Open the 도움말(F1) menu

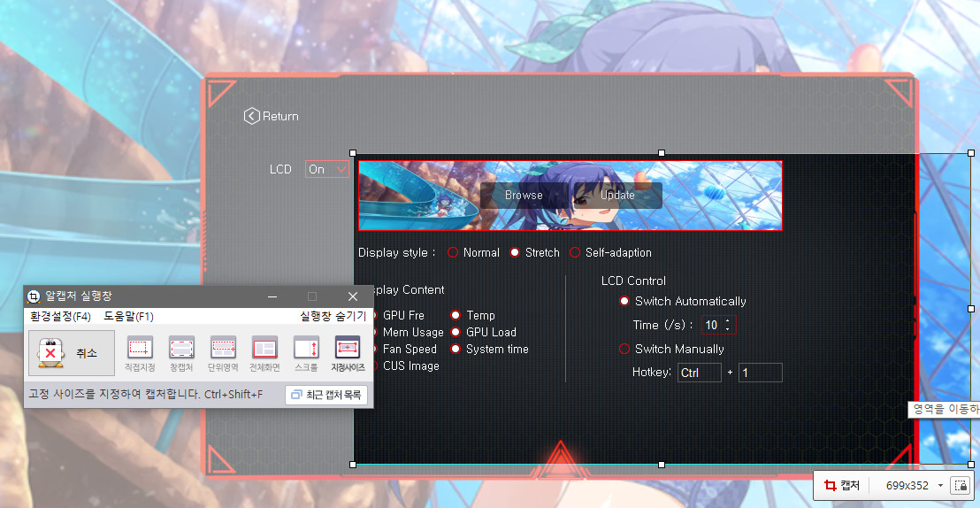128,316
